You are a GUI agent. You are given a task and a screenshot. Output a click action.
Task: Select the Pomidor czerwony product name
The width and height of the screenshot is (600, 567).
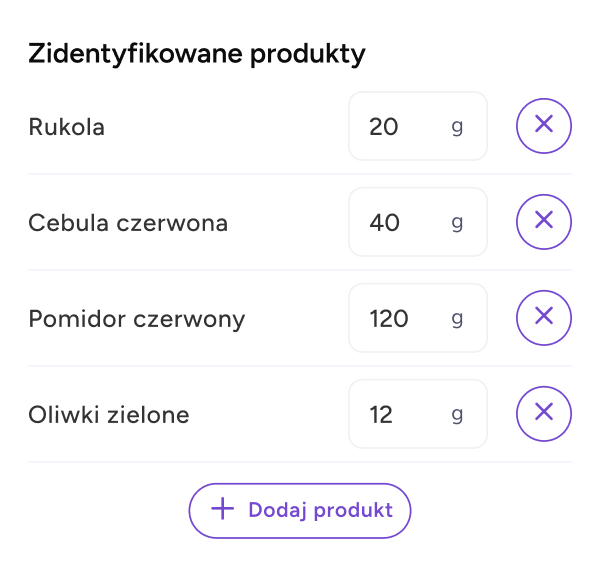pos(137,319)
